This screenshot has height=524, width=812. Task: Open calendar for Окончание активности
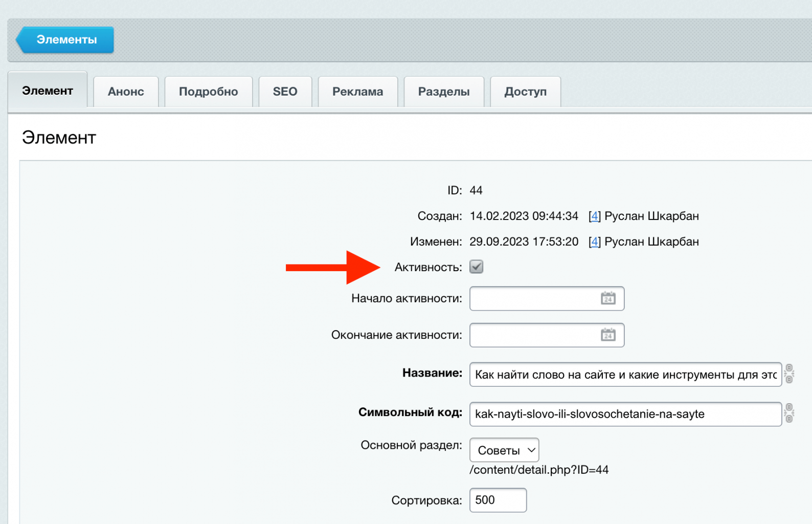pyautogui.click(x=608, y=335)
